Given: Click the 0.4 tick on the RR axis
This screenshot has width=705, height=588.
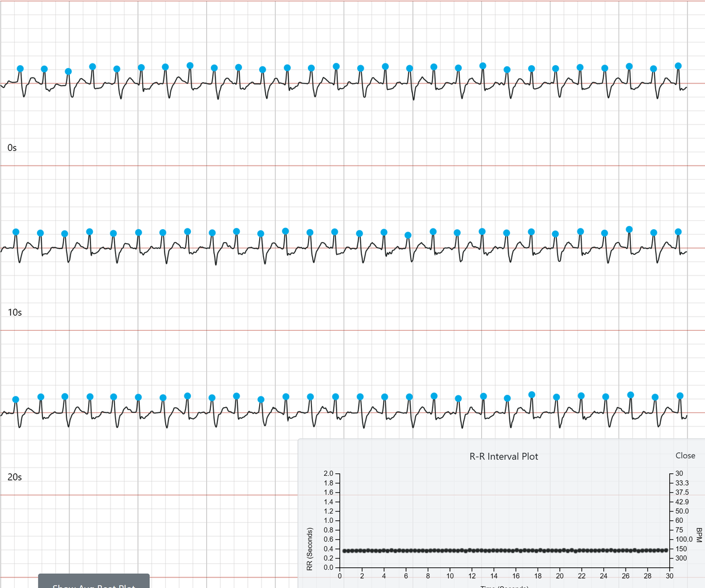Looking at the screenshot, I should coord(329,549).
